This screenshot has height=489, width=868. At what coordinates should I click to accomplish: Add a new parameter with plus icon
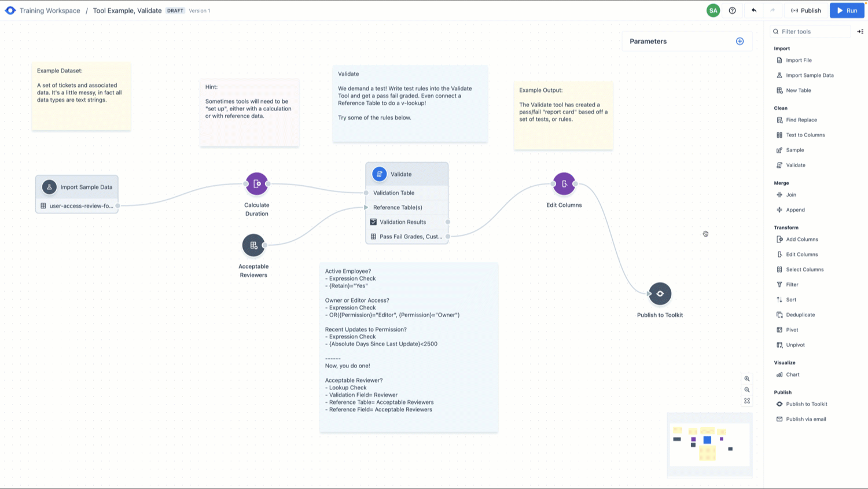click(x=740, y=41)
